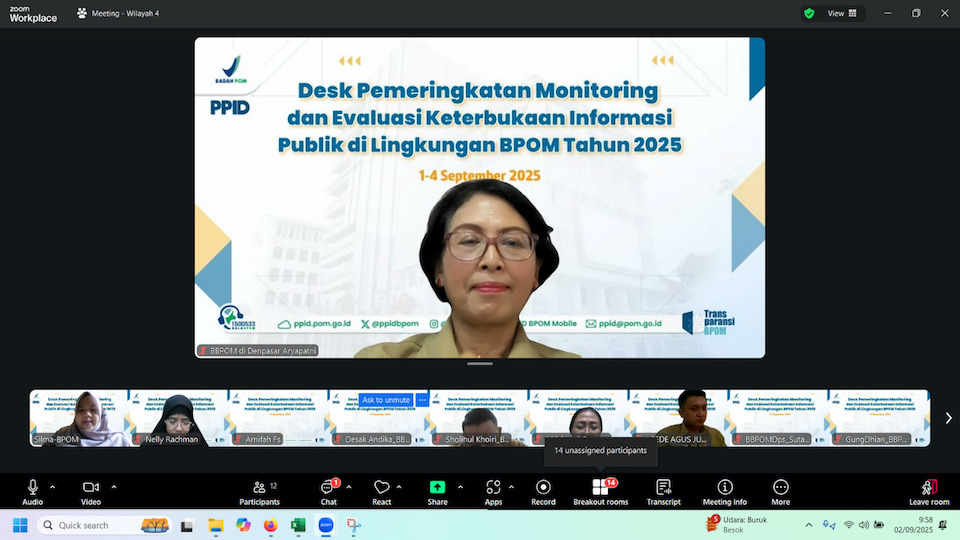This screenshot has height=540, width=960.
Task: Expand apps options arrow beside Apps
Action: (511, 487)
